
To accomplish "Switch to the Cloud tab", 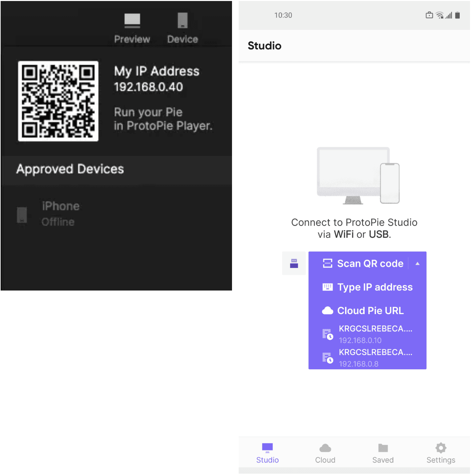I will [325, 453].
